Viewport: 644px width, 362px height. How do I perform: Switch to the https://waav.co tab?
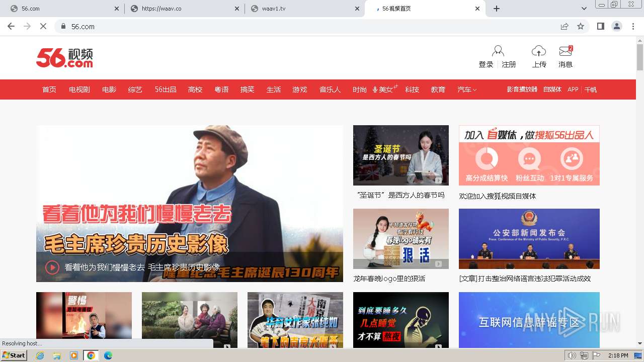point(184,9)
